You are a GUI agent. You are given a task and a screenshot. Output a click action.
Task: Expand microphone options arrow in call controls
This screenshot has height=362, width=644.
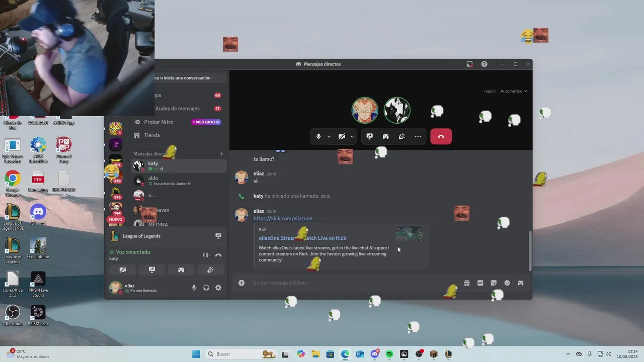pos(329,136)
